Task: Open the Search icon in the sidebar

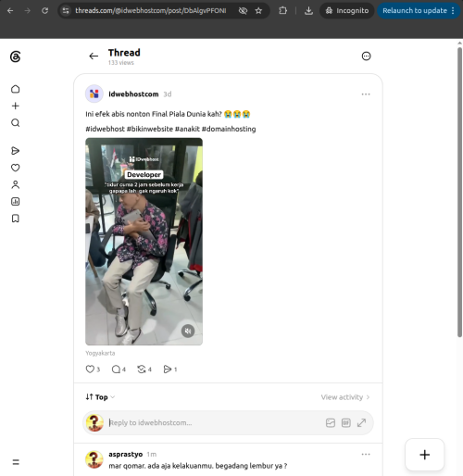Action: (x=16, y=123)
